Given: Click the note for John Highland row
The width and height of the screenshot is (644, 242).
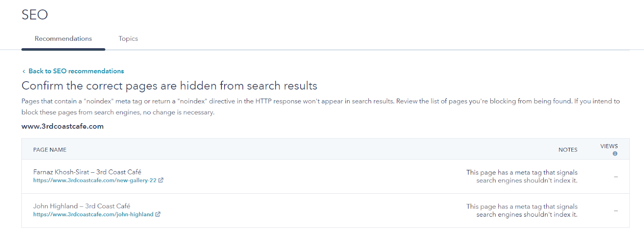Looking at the screenshot, I should [x=522, y=210].
